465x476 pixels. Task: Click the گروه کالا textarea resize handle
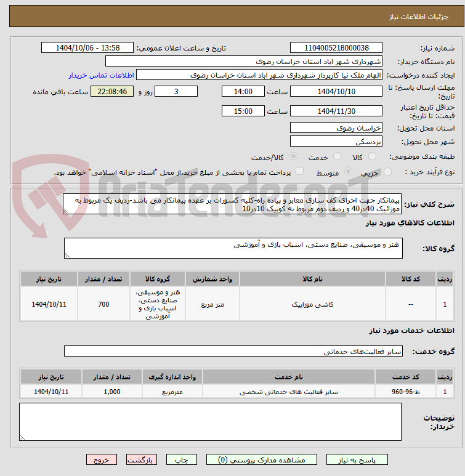pos(67,256)
